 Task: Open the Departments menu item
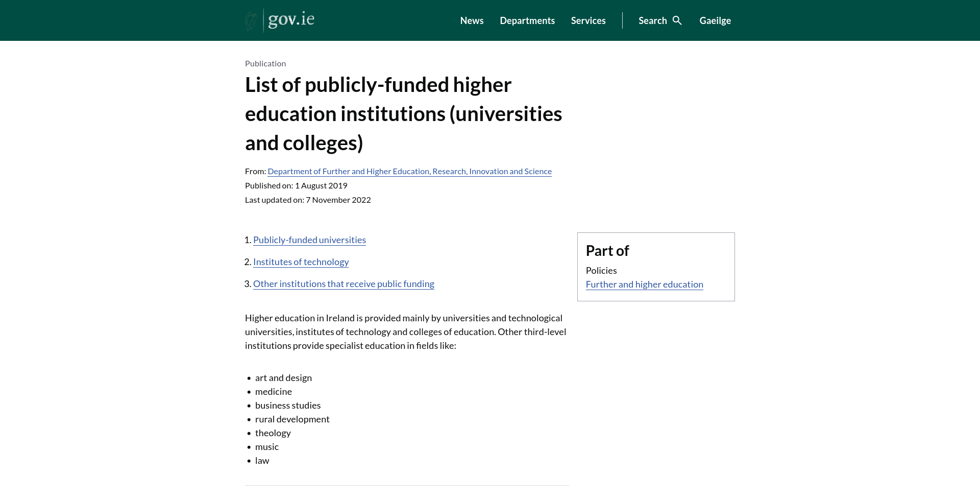click(527, 20)
